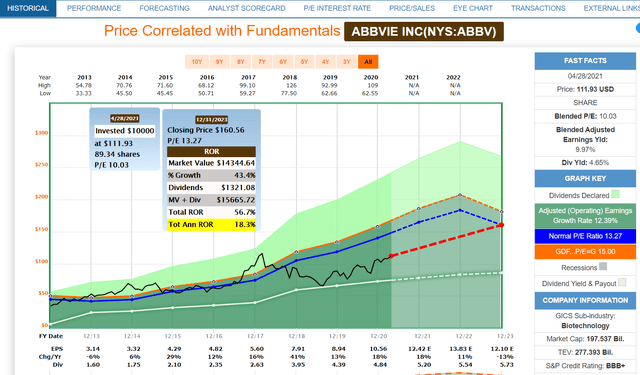Set chart range to 6Y
Screen dimensions: 640x375
tap(283, 62)
